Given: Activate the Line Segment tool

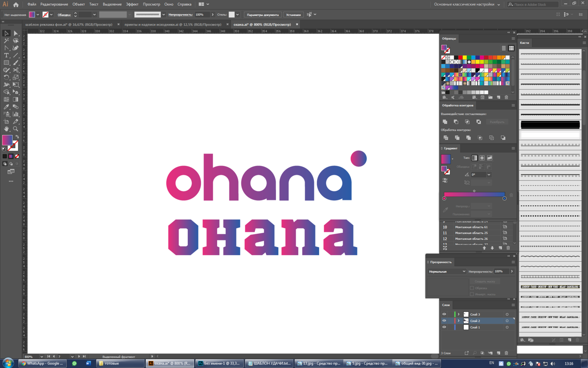Looking at the screenshot, I should [x=16, y=55].
